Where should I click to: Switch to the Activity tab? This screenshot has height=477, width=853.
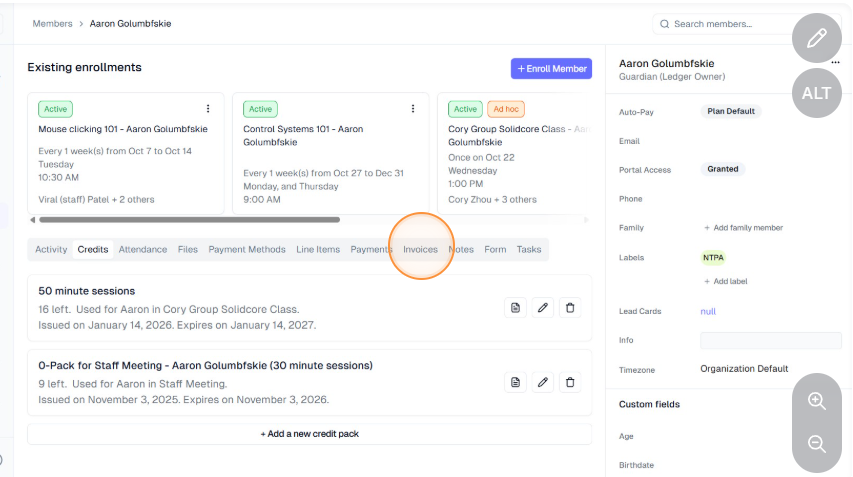(x=51, y=249)
